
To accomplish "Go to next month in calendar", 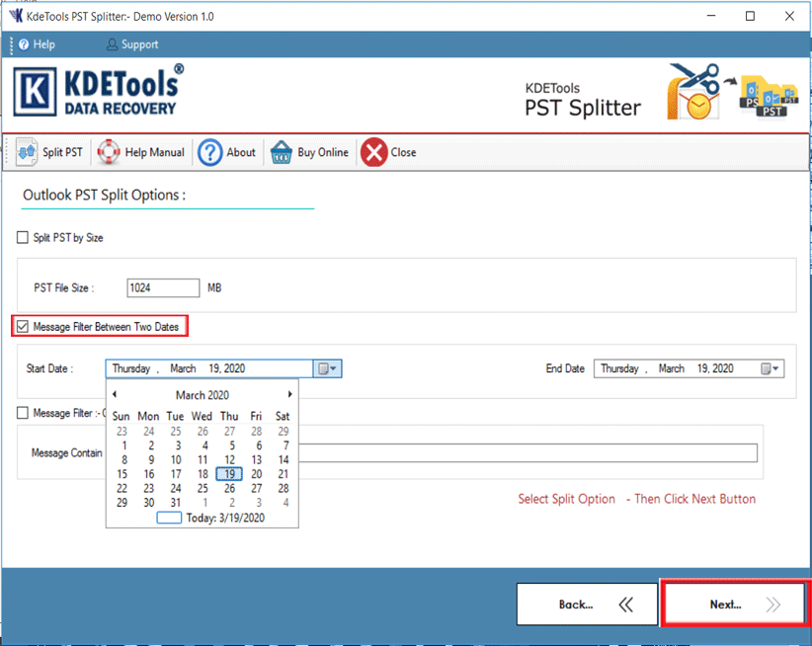I will point(290,394).
